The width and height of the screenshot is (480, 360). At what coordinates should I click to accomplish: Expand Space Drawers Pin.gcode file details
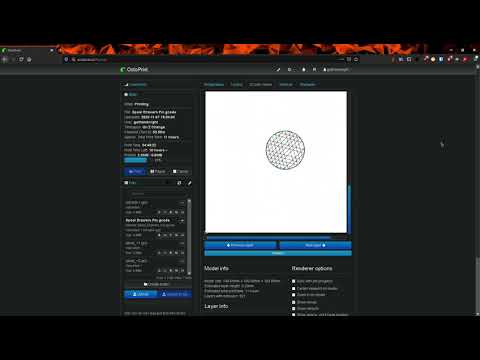(182, 221)
